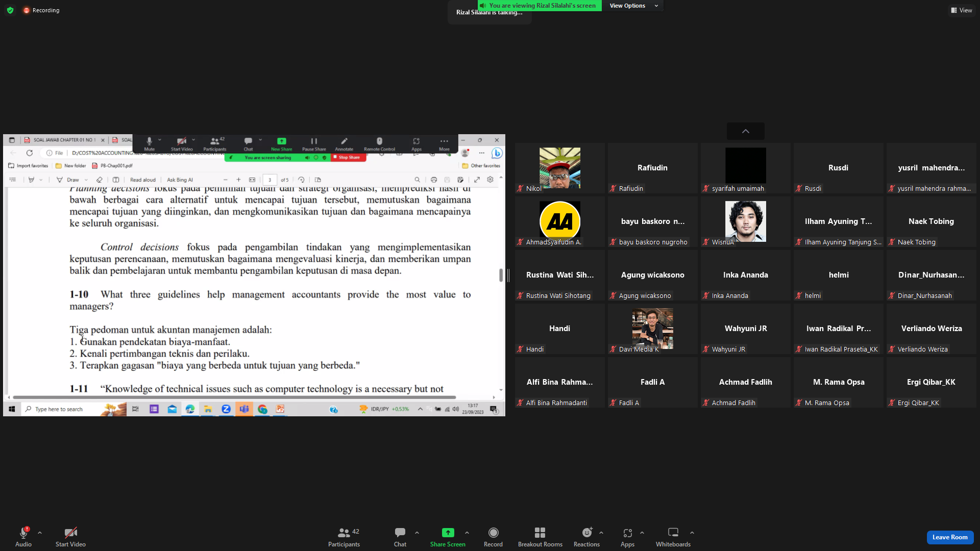Click the clock showing 13:17 in shared taskbar
Viewport: 980px width, 551px height.
[x=473, y=409]
